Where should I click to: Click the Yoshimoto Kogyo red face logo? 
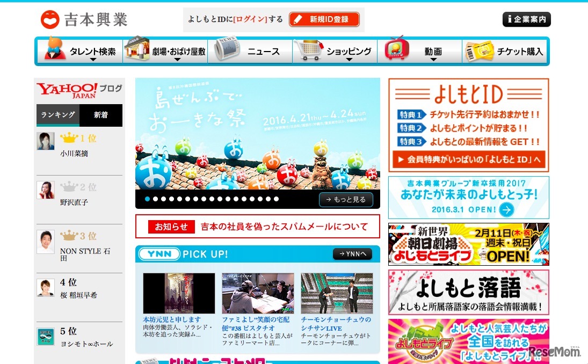click(50, 19)
